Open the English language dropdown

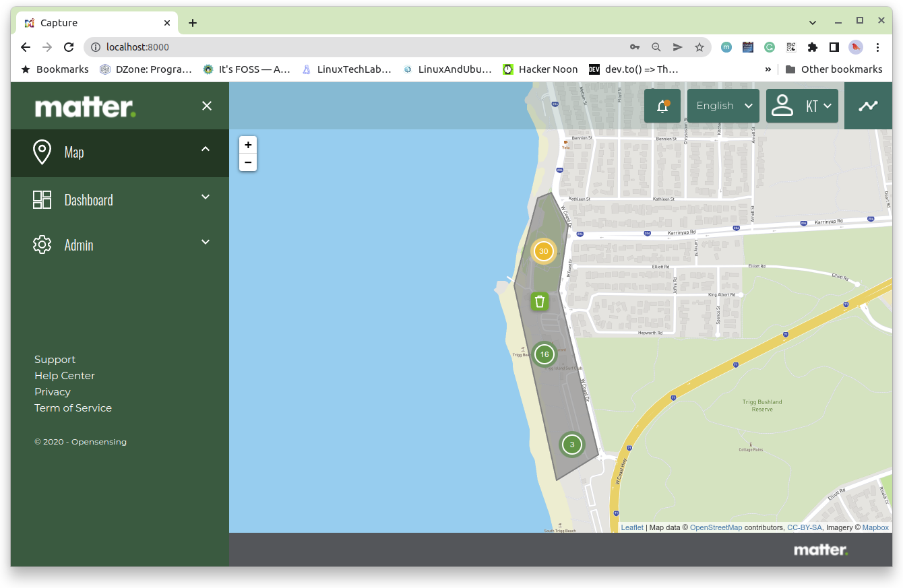(723, 106)
